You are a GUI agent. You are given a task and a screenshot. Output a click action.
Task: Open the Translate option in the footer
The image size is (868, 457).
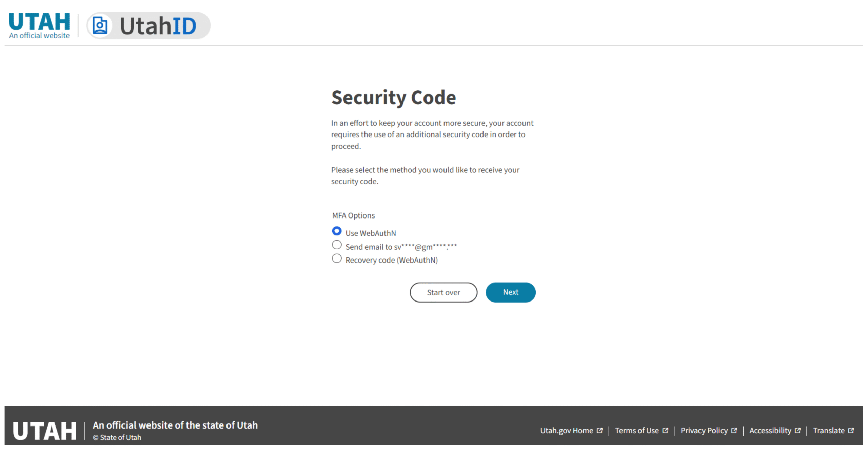pyautogui.click(x=829, y=430)
